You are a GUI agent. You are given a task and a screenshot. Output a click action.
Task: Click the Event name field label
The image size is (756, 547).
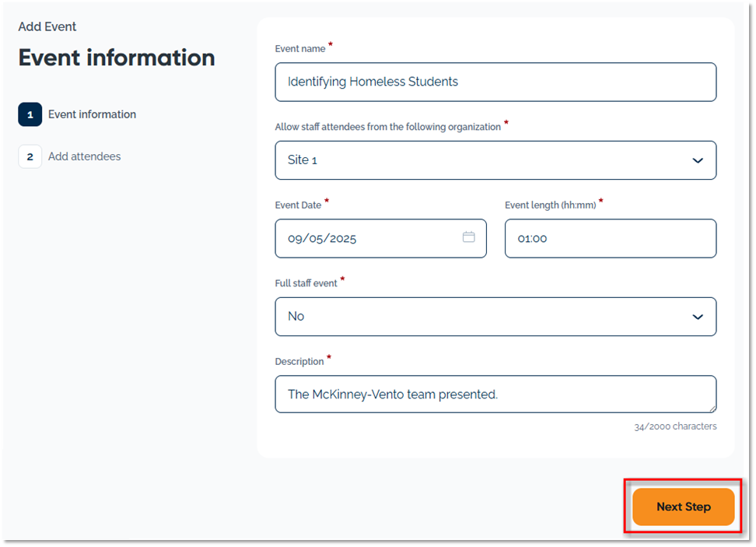click(300, 49)
